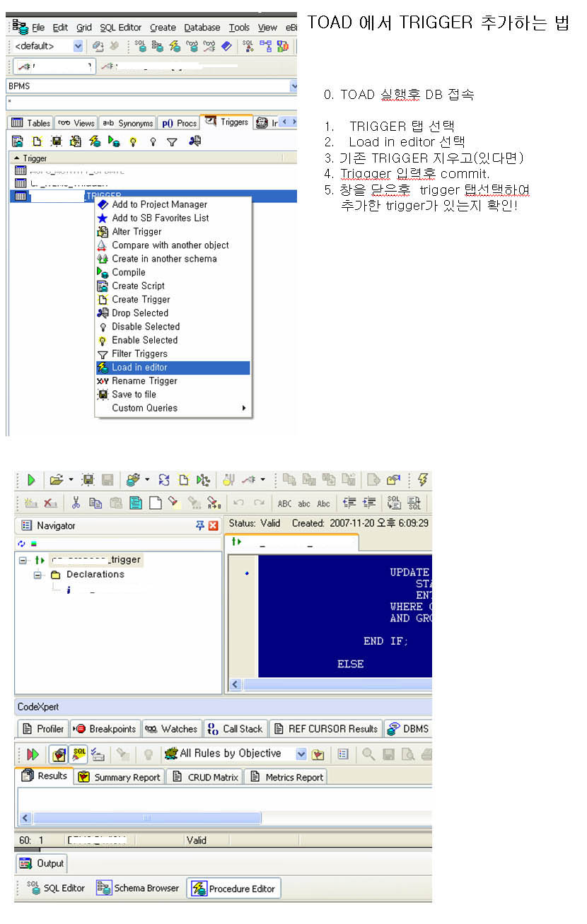Click the lowercase abc conversion icon

point(303,503)
